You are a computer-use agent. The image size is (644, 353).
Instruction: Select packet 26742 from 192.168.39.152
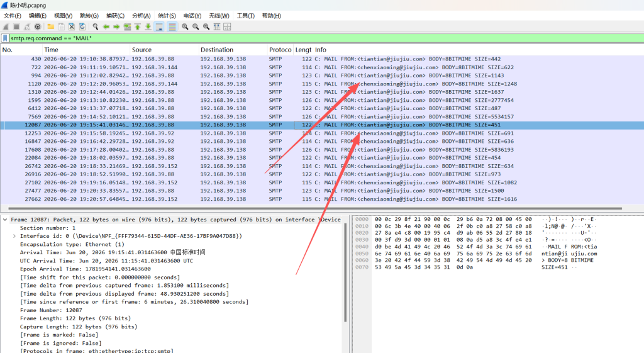(x=322, y=166)
